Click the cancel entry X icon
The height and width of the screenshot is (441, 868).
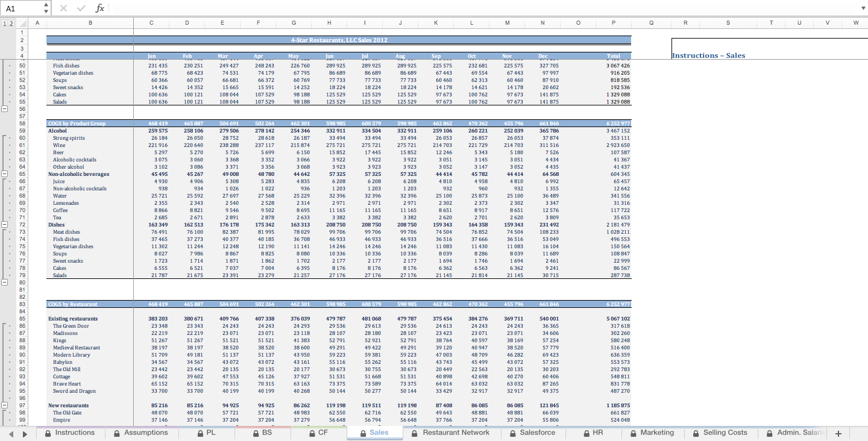point(64,8)
